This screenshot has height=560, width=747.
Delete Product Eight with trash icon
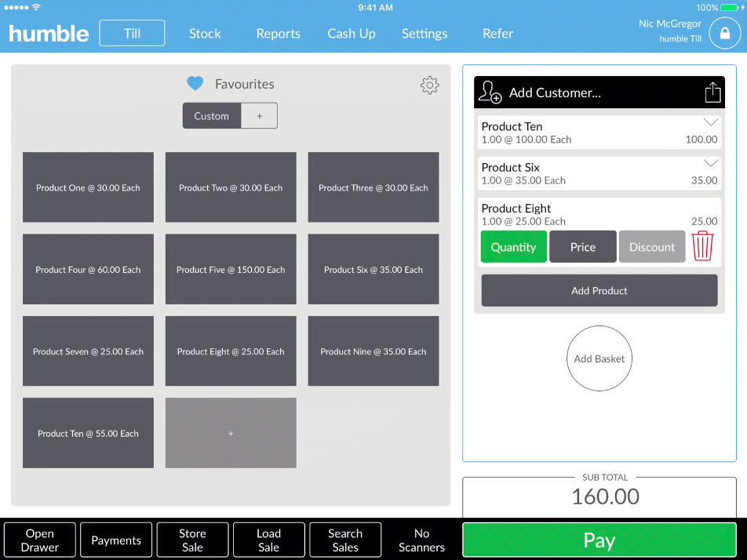click(x=703, y=246)
